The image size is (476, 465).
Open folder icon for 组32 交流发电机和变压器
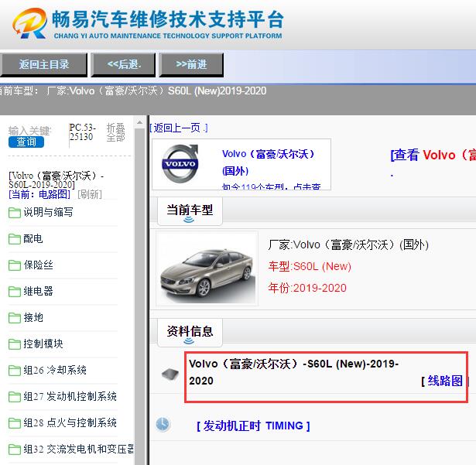coord(14,450)
